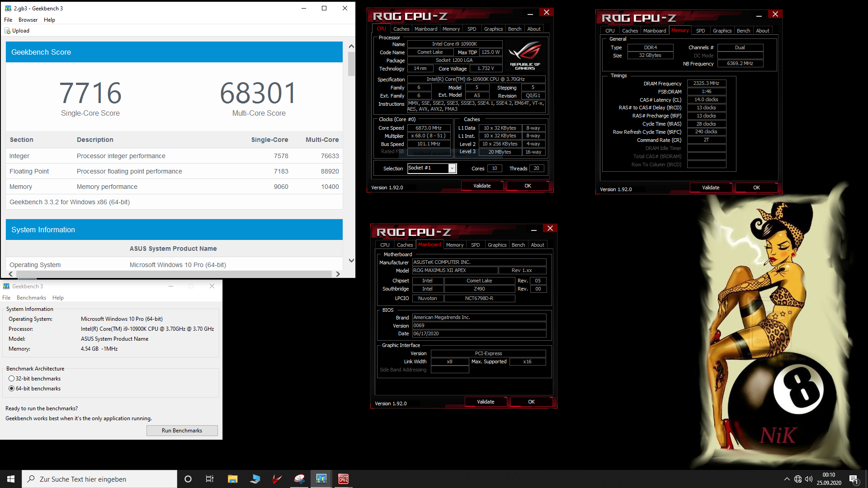The height and width of the screenshot is (488, 868).
Task: Click OK in CPU-Z CPU window
Action: click(x=528, y=186)
